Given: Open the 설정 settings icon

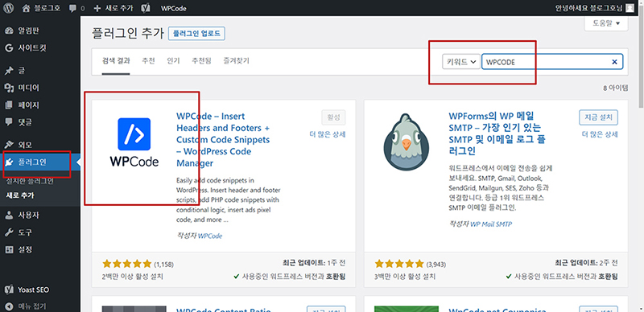Looking at the screenshot, I should click(9, 249).
